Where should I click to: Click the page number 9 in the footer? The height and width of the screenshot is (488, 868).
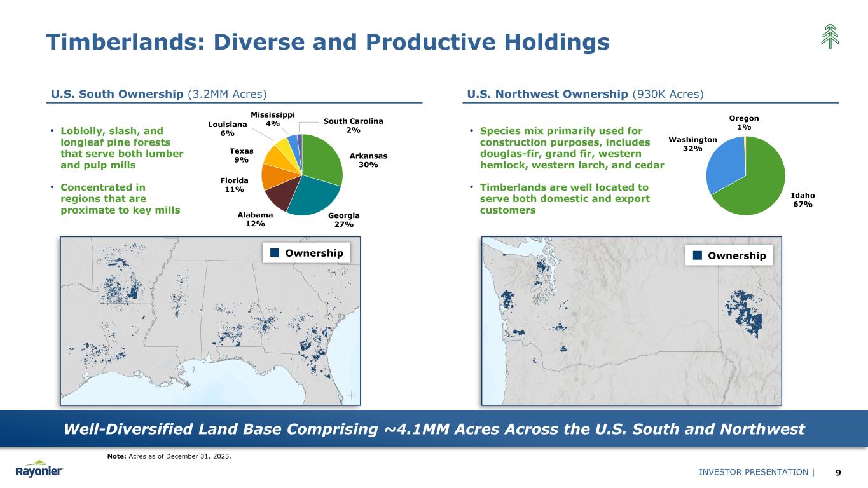click(x=838, y=471)
